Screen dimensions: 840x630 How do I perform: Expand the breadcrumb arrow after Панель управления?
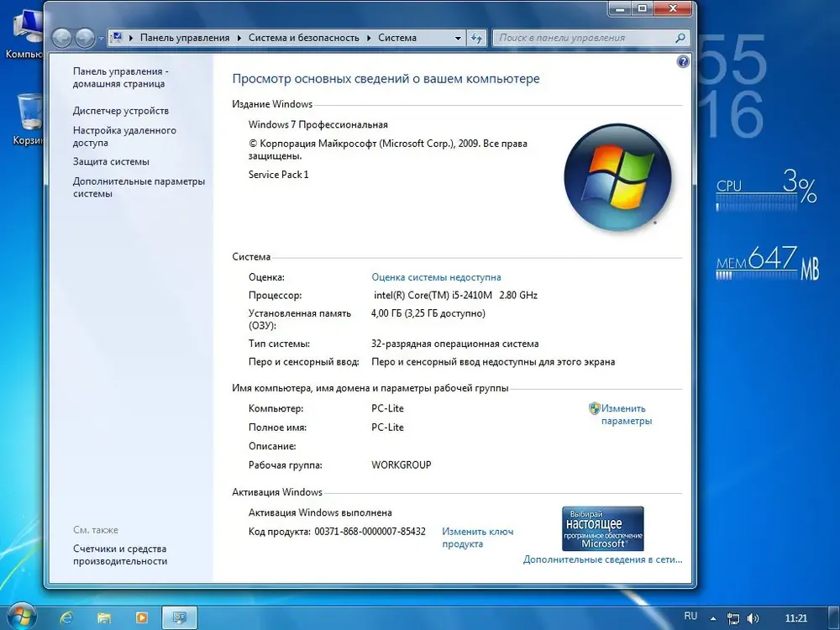pyautogui.click(x=239, y=38)
